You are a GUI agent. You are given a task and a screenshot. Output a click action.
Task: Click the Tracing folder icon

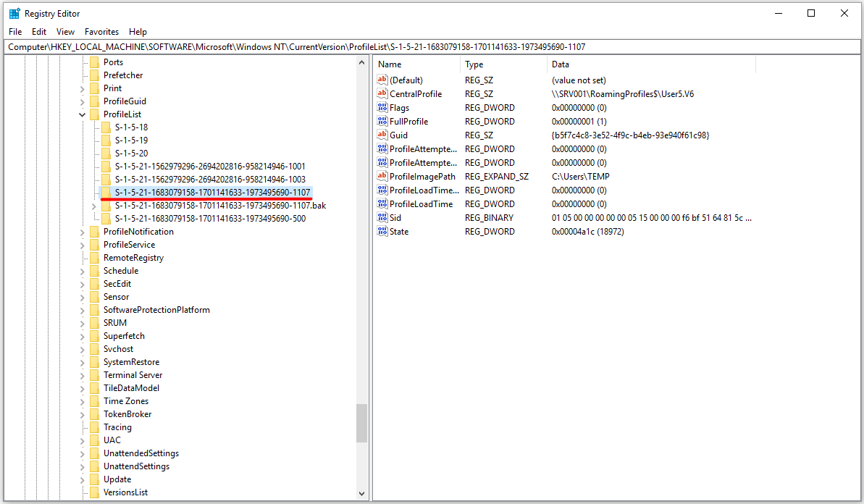click(94, 427)
